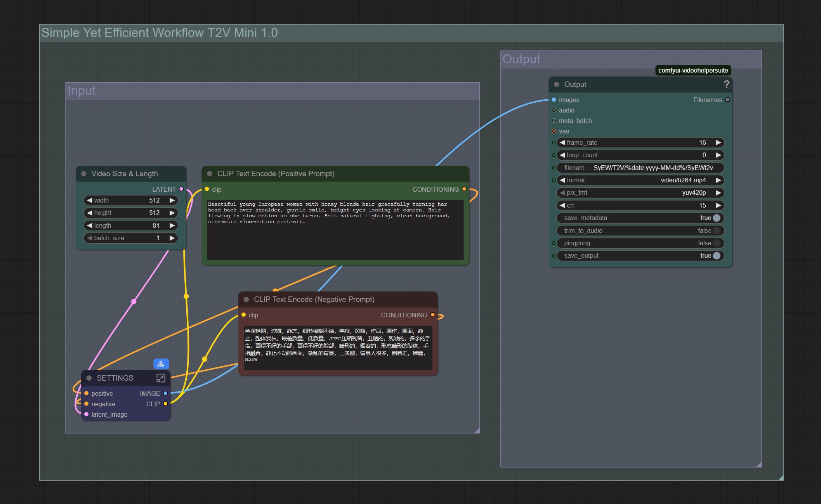
Task: Collapse the Video Size & Length node dot
Action: click(84, 174)
